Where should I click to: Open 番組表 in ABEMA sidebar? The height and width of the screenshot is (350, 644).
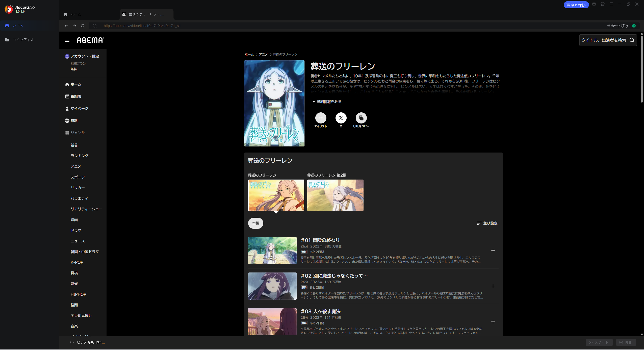point(73,96)
